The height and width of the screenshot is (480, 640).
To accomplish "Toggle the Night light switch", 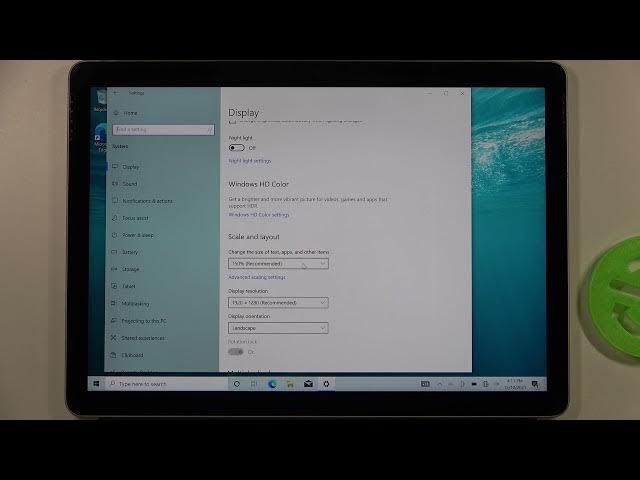I will click(237, 148).
